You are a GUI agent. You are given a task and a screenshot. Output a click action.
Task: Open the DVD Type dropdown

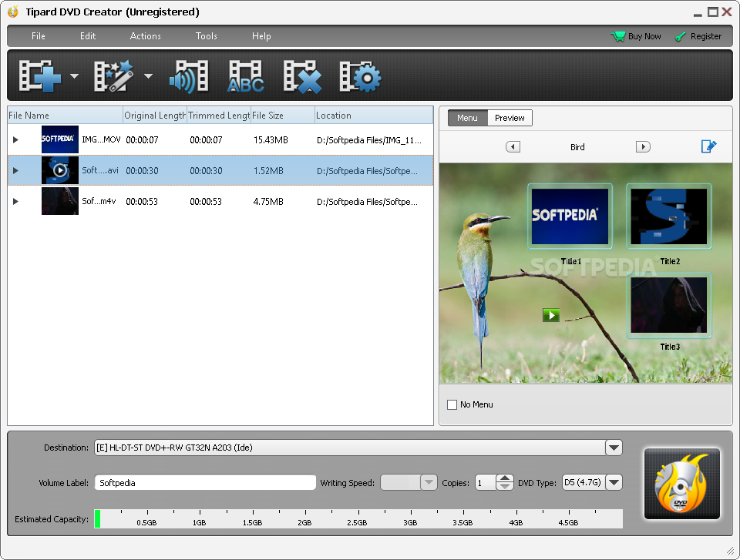[614, 483]
